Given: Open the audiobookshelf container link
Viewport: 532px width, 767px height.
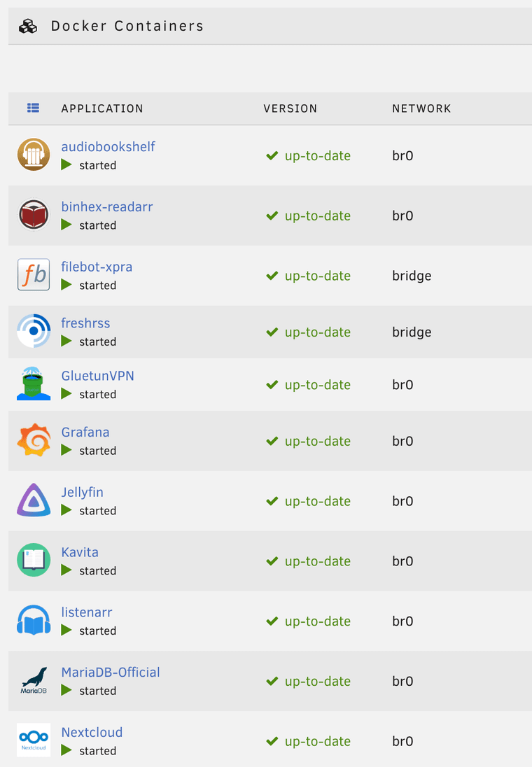Looking at the screenshot, I should (x=108, y=147).
